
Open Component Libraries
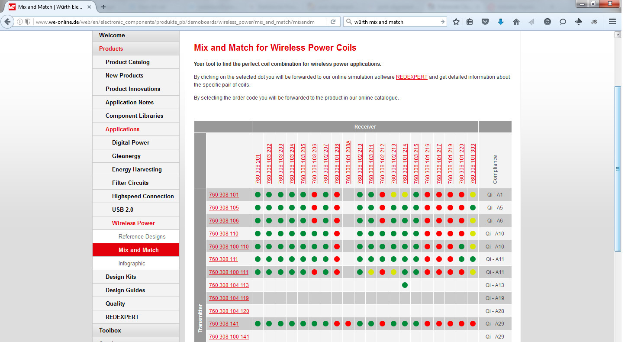[x=136, y=116]
